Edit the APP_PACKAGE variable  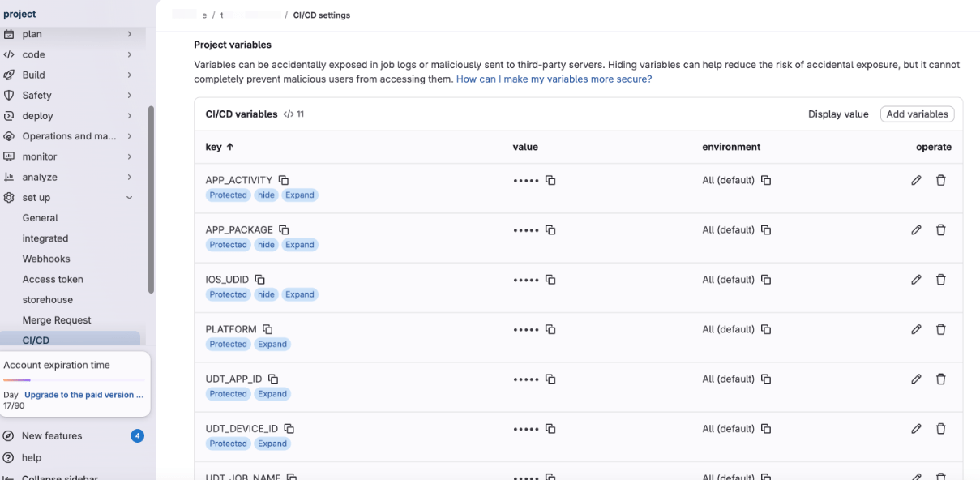pyautogui.click(x=916, y=230)
